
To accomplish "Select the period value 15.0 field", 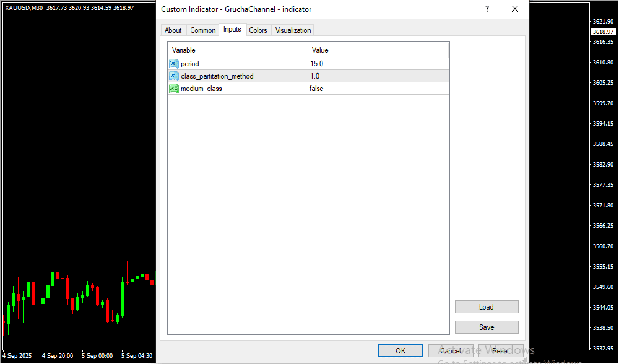I will click(x=378, y=64).
